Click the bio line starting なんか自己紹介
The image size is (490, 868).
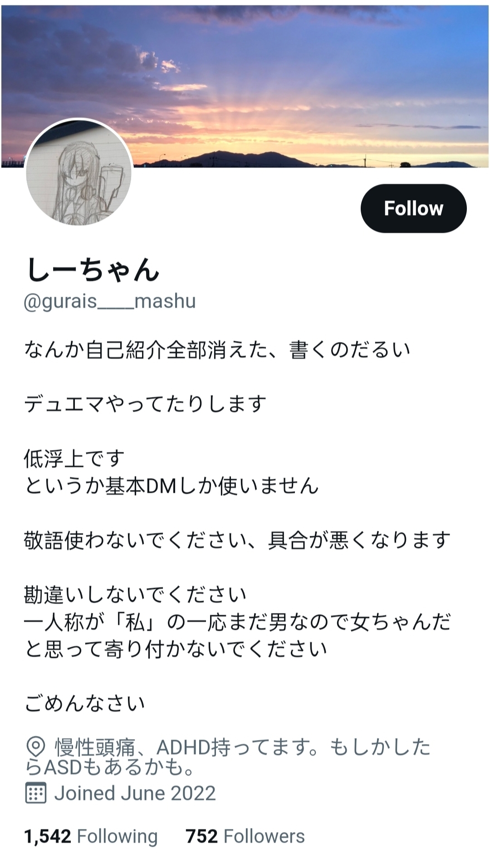(x=217, y=350)
